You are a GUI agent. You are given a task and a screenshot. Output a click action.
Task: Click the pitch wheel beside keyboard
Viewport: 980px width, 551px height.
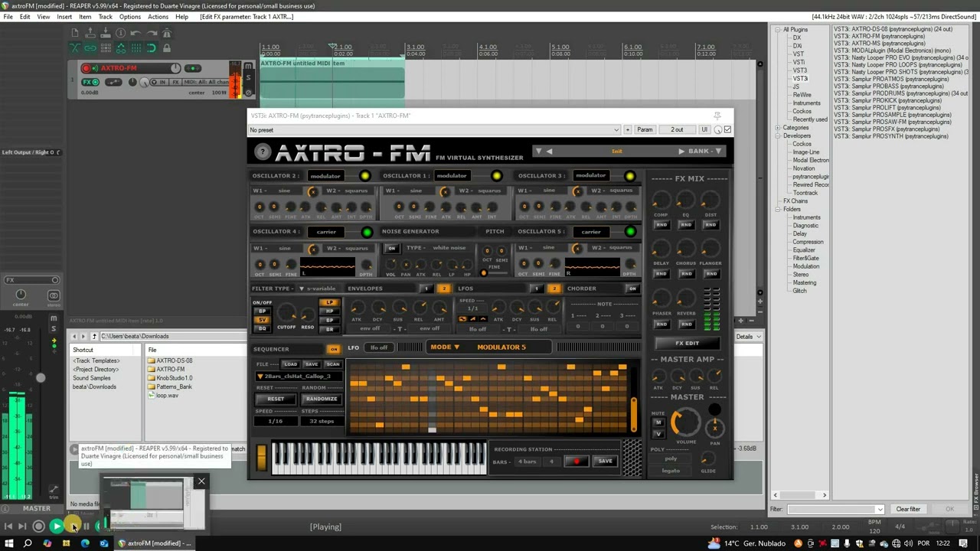(262, 457)
